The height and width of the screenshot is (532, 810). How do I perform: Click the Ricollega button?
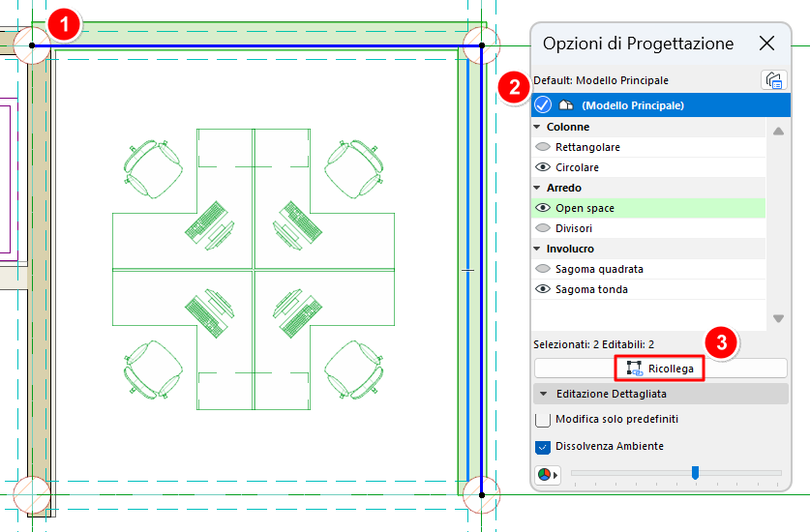(x=660, y=369)
